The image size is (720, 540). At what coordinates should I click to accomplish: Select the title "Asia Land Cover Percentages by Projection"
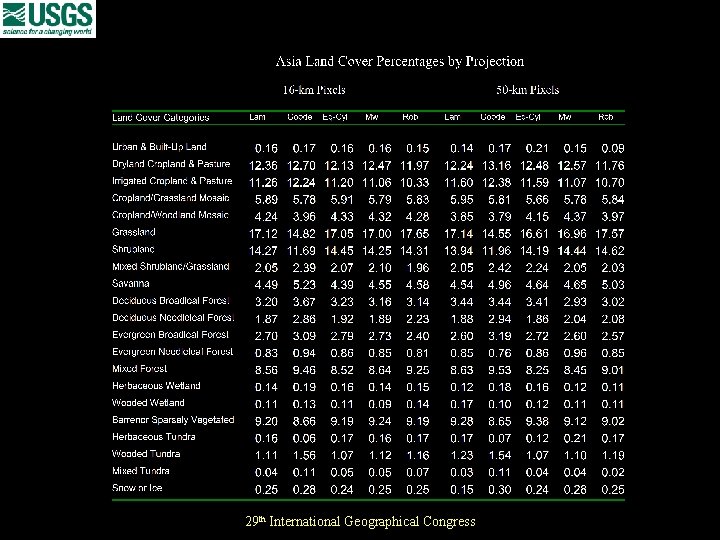point(399,62)
